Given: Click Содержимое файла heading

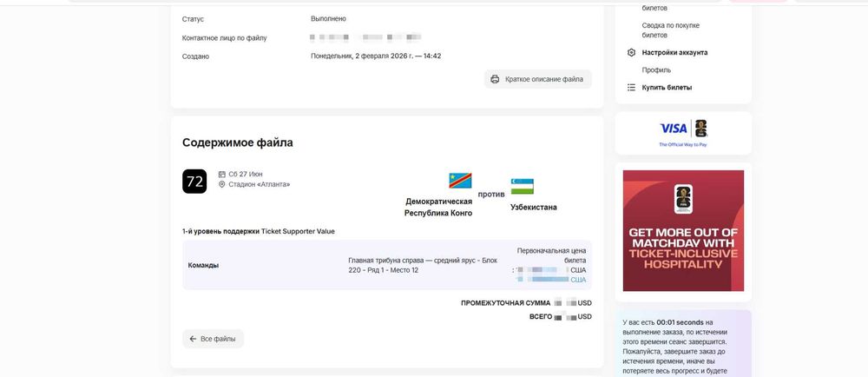Looking at the screenshot, I should pyautogui.click(x=238, y=142).
